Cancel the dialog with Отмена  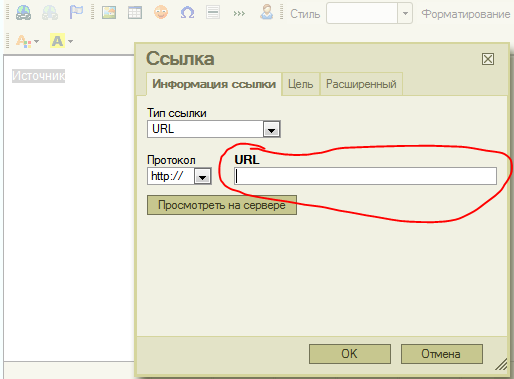[x=442, y=354]
